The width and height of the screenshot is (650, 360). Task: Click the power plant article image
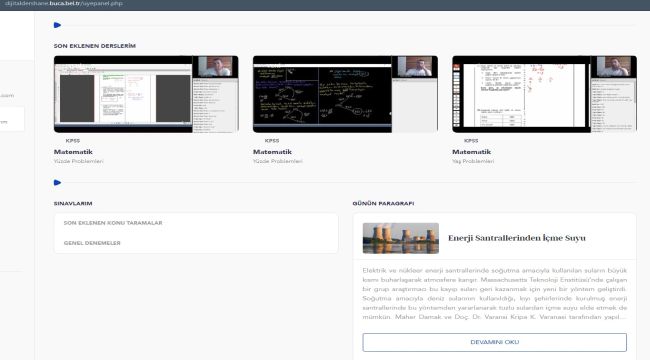(x=400, y=238)
